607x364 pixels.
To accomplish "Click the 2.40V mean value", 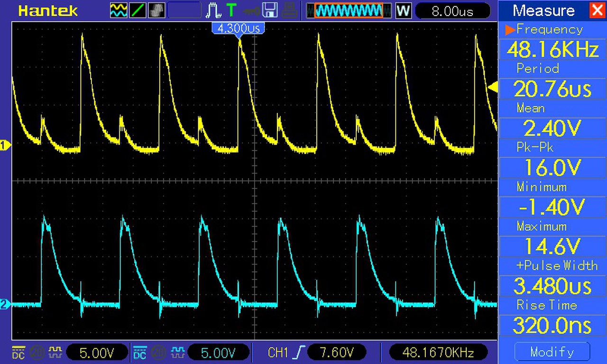I will pyautogui.click(x=552, y=128).
